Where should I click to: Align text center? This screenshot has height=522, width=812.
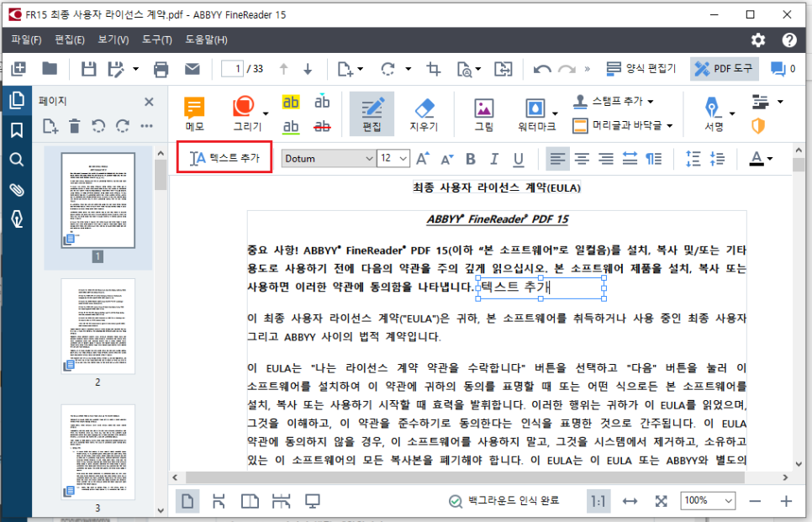(x=582, y=159)
